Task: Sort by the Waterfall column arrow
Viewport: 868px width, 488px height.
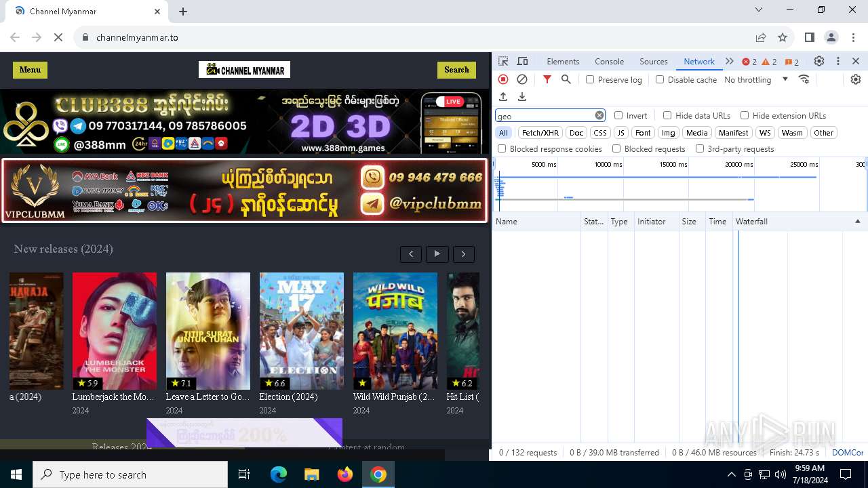Action: (857, 222)
